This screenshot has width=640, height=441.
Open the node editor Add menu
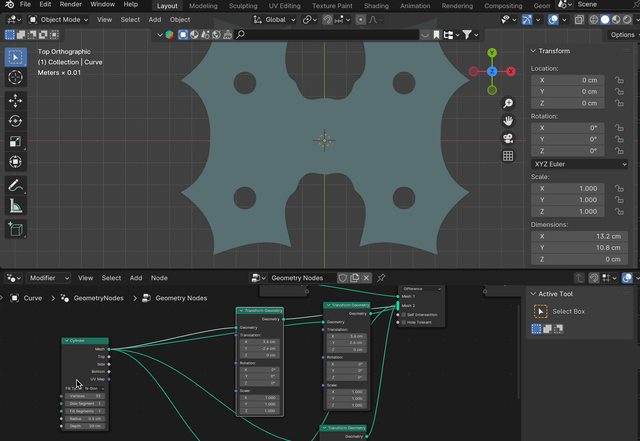click(x=136, y=278)
